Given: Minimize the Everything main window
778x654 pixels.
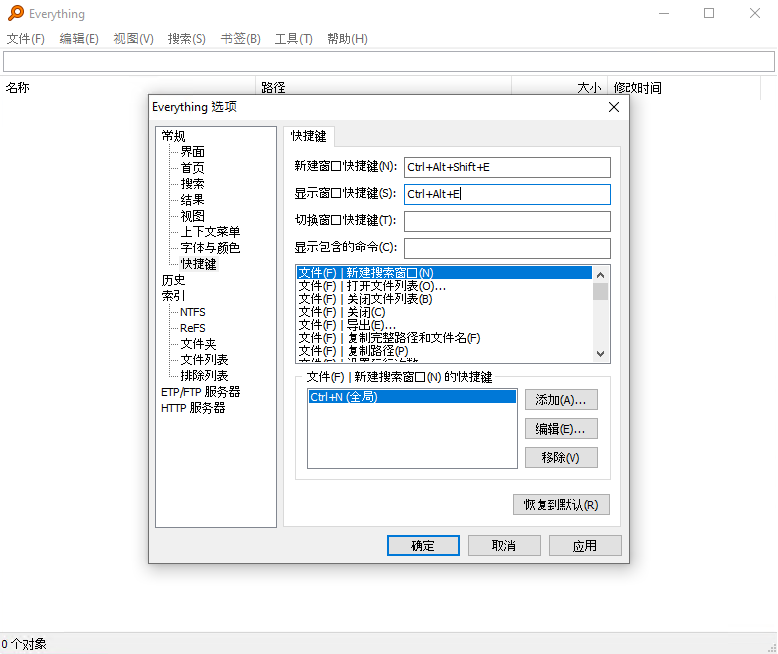Looking at the screenshot, I should 664,13.
